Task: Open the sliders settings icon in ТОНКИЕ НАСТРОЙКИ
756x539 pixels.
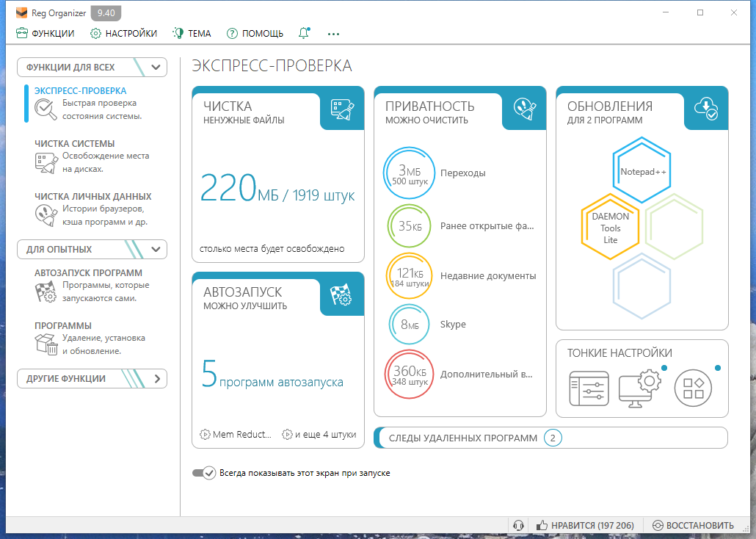Action: coord(589,390)
